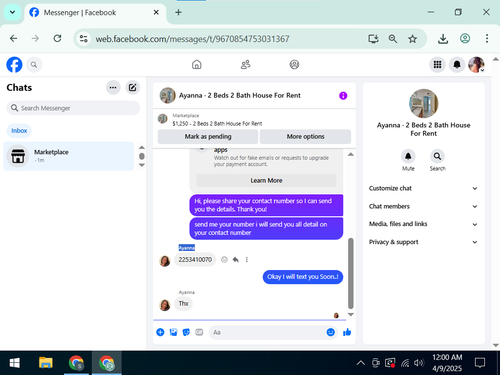The height and width of the screenshot is (375, 500).
Task: Choose a GIF in the composer
Action: pos(199,332)
